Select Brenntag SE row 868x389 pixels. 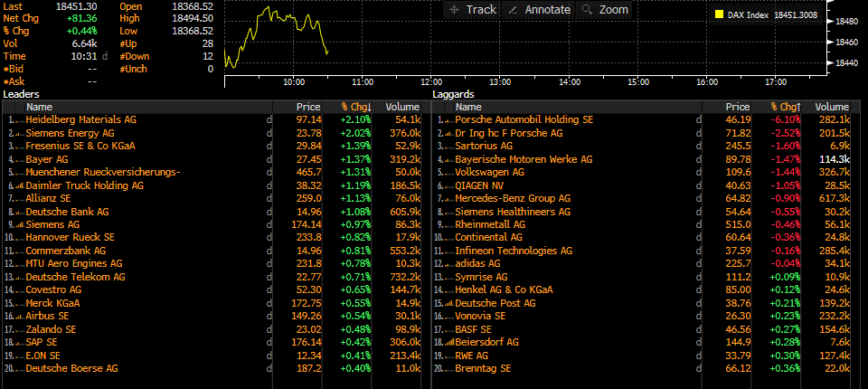pyautogui.click(x=483, y=368)
